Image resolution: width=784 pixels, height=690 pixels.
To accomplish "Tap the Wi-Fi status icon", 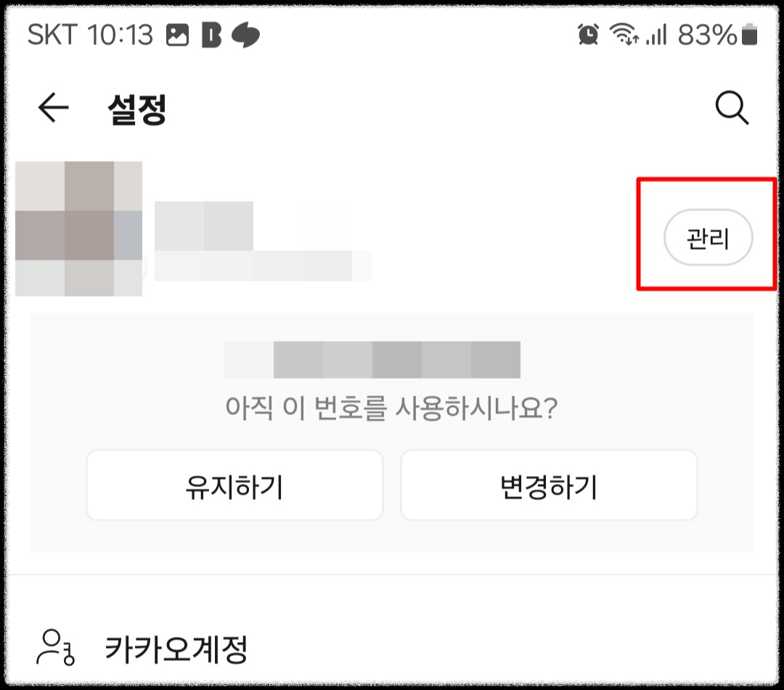I will tap(624, 35).
